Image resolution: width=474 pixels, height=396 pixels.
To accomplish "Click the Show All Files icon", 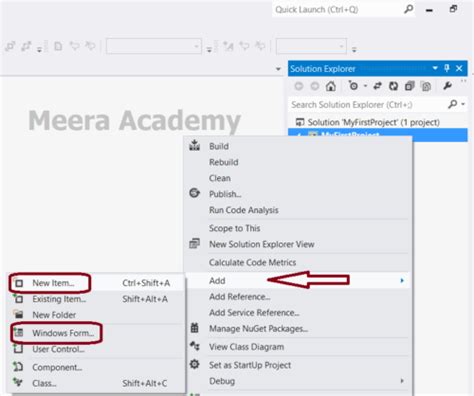I will coord(426,87).
